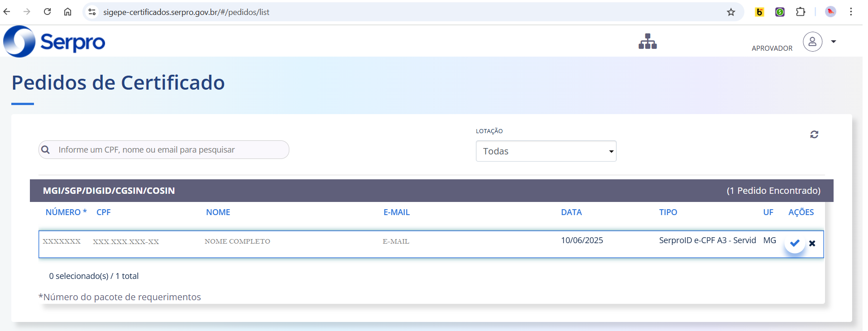The width and height of the screenshot is (868, 331).
Task: Go back to the previous page
Action: (7, 12)
